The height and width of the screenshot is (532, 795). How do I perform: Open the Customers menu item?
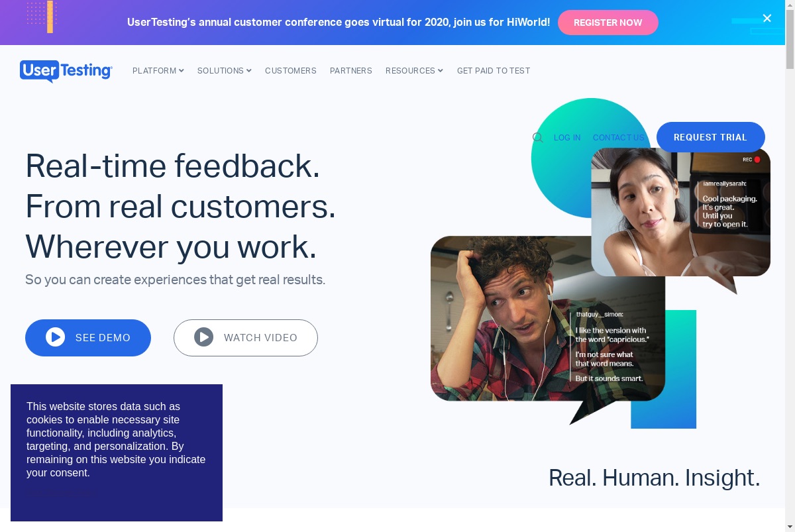(291, 71)
